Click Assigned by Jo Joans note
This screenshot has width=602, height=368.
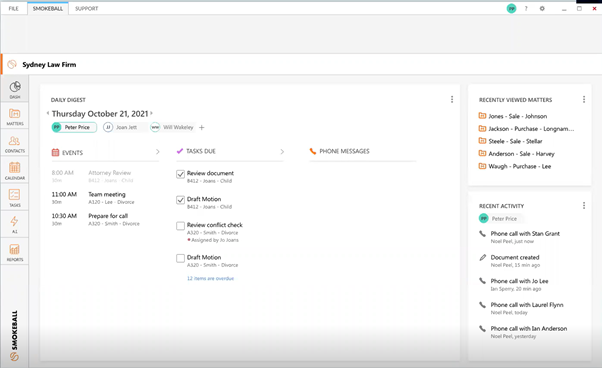215,240
